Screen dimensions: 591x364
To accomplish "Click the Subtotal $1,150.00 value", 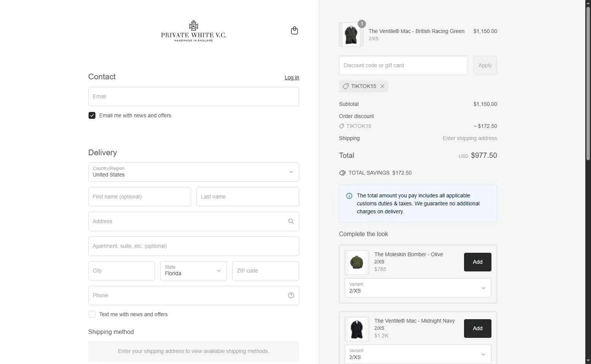I will click(x=485, y=104).
